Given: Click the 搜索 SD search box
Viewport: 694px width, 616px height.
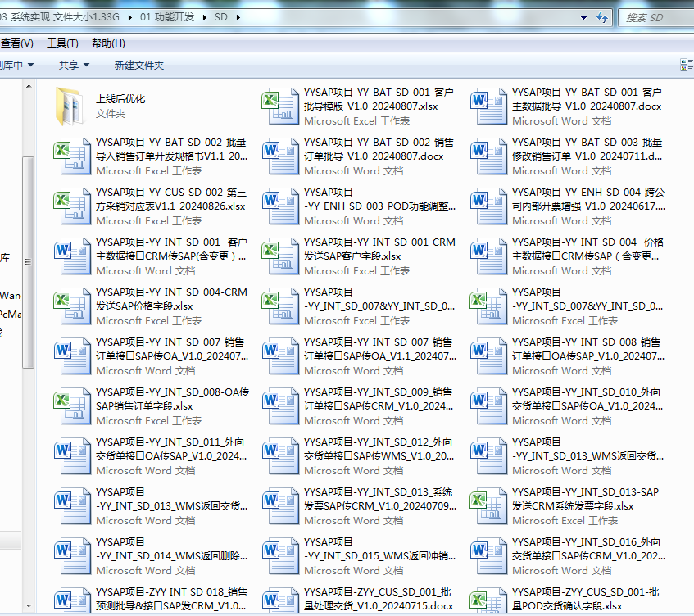Looking at the screenshot, I should coord(654,17).
